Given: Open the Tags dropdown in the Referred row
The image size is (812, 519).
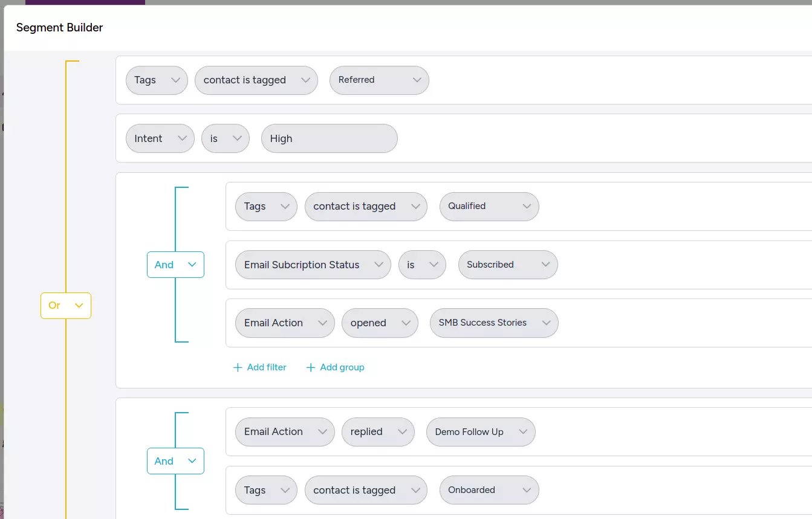Looking at the screenshot, I should pyautogui.click(x=157, y=80).
